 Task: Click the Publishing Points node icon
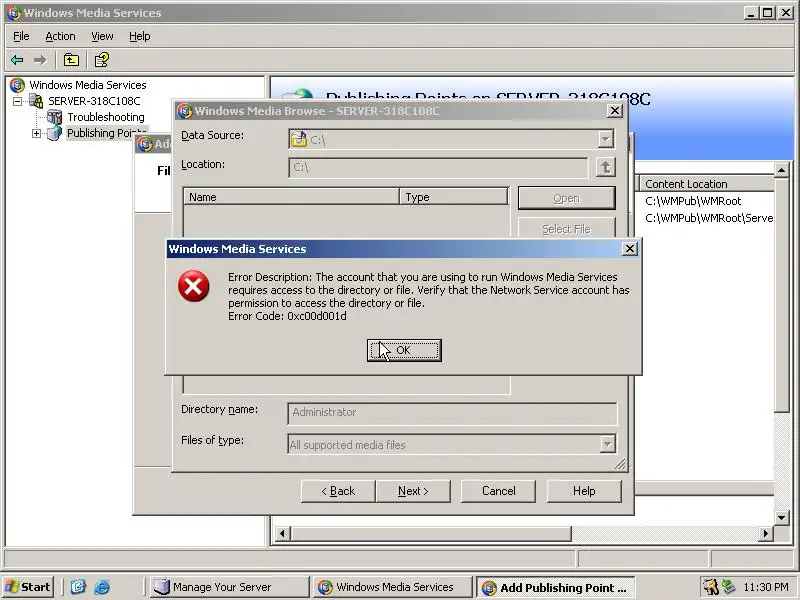pyautogui.click(x=54, y=133)
